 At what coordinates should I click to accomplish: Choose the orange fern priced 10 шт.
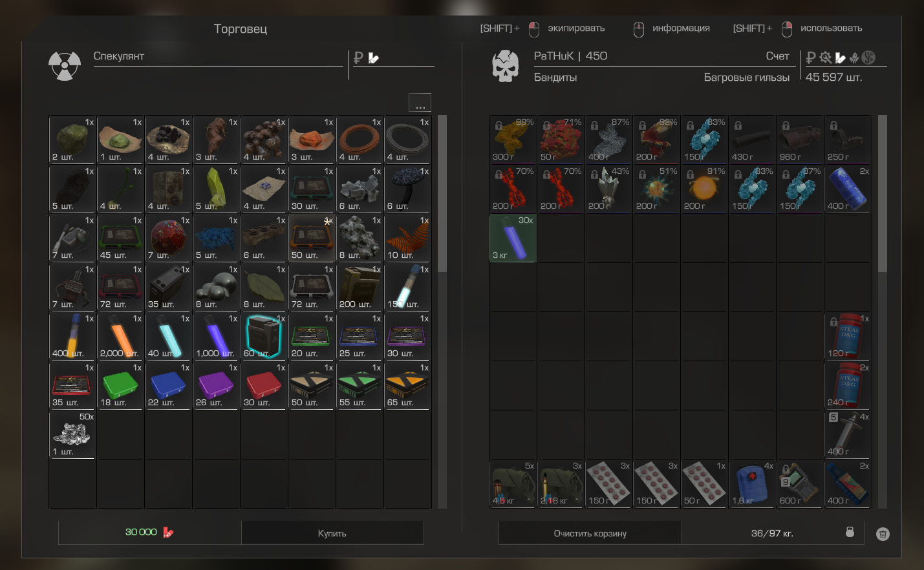coord(407,238)
